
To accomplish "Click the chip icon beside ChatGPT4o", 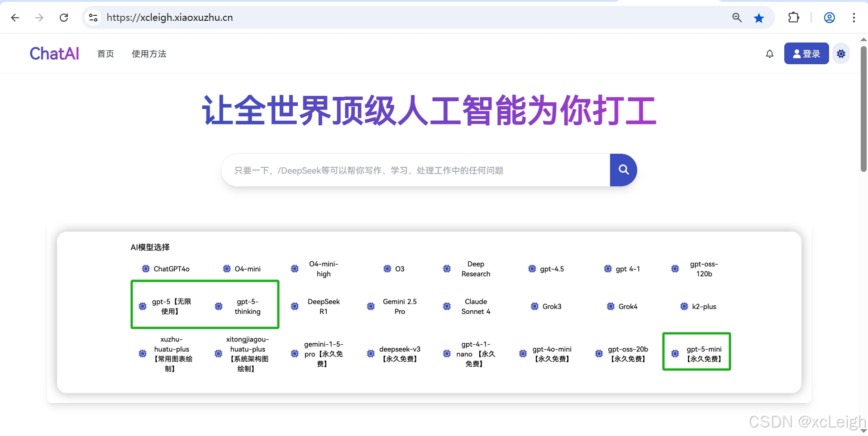I will click(x=146, y=269).
